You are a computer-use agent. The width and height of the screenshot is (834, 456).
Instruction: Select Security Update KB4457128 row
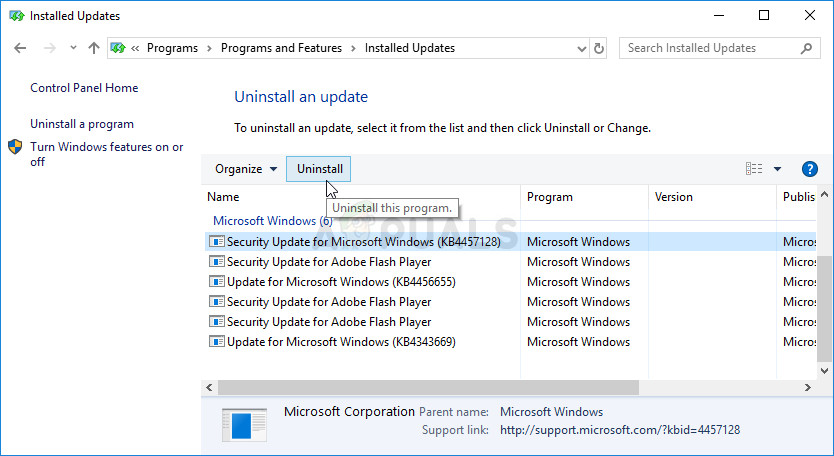point(363,242)
